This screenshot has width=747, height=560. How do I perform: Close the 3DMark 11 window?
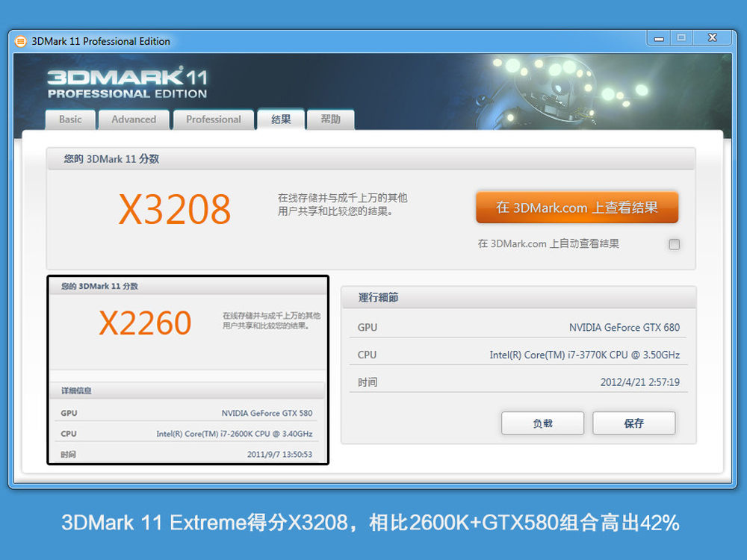(713, 38)
